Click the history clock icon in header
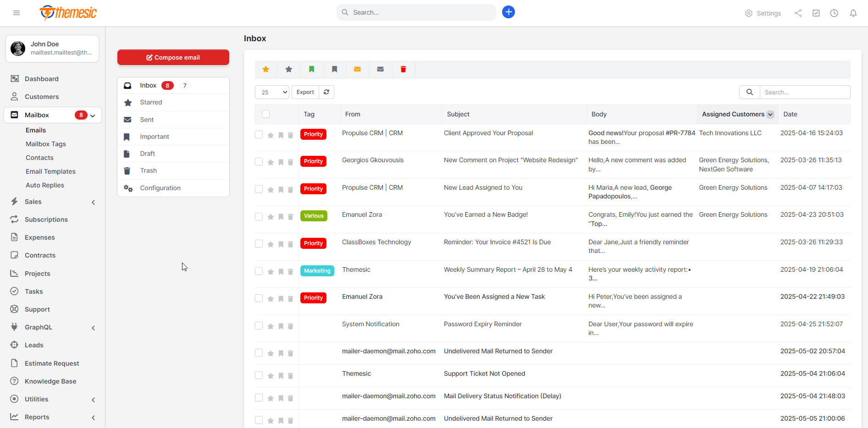This screenshot has height=428, width=868. point(834,13)
